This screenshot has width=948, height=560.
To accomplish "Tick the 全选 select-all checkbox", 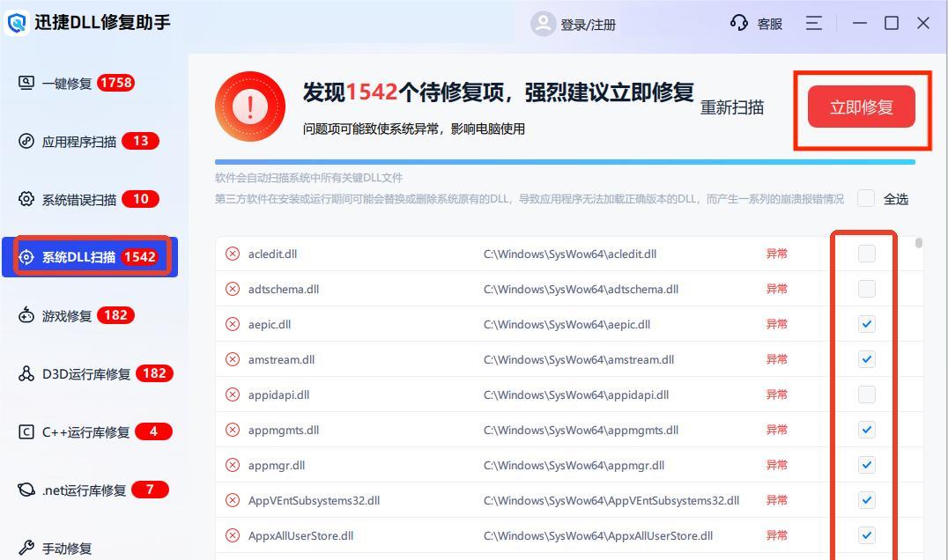I will click(866, 198).
